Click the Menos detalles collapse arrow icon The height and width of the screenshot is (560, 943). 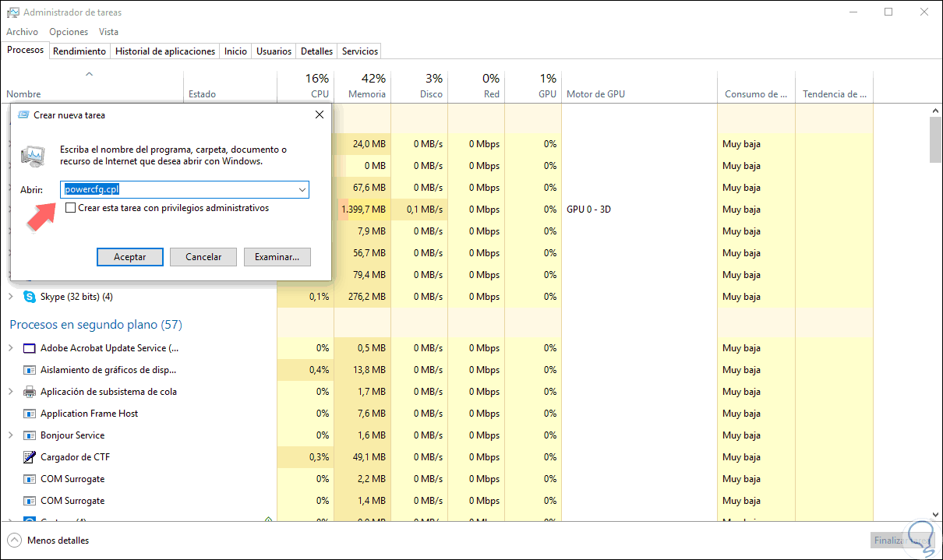[x=14, y=540]
